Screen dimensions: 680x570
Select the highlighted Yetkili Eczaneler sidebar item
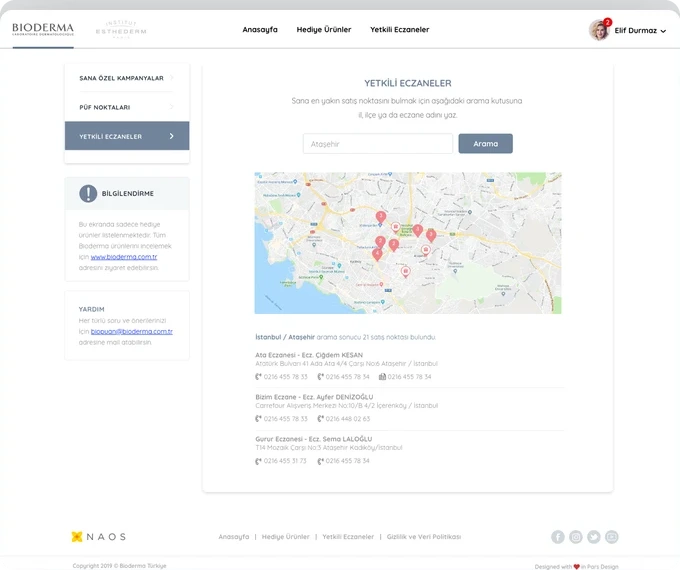point(127,136)
